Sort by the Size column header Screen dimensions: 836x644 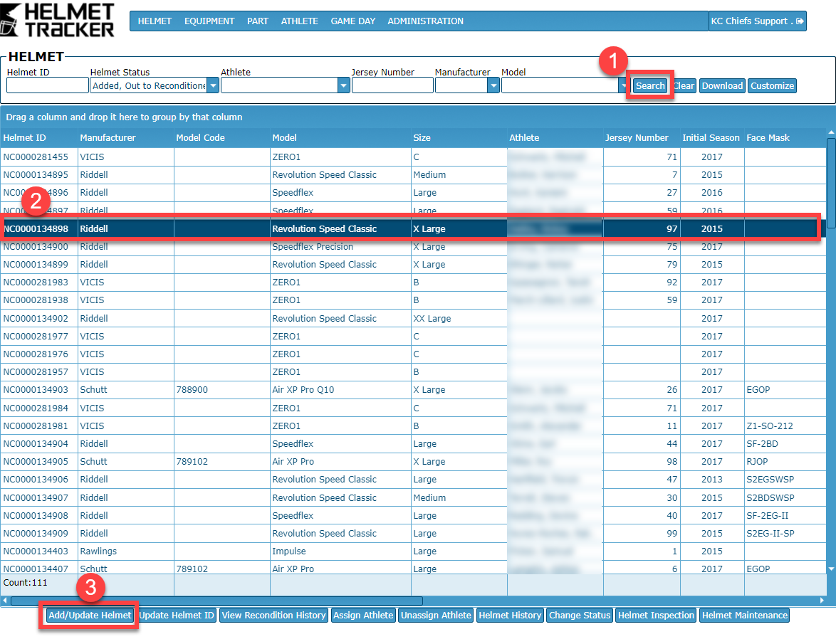[x=459, y=137]
